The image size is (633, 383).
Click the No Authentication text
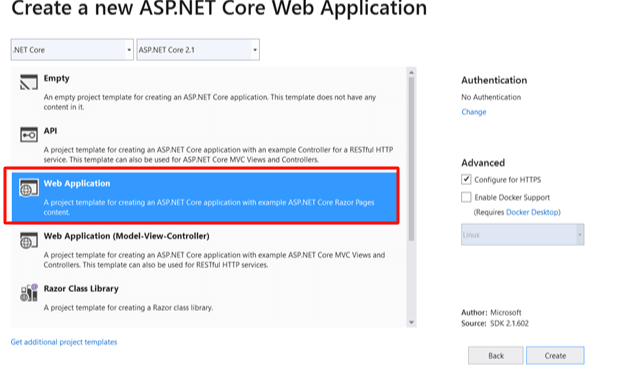(491, 97)
